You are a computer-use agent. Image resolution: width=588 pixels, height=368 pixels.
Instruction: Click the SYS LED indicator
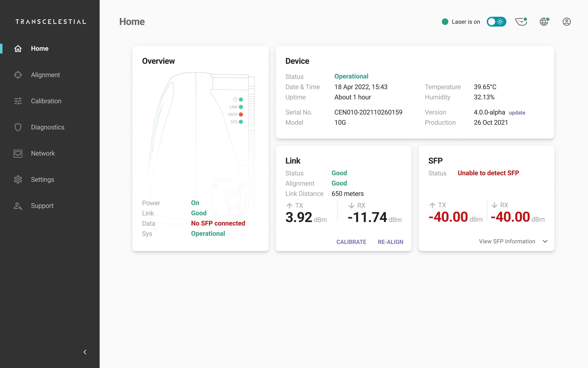click(241, 122)
